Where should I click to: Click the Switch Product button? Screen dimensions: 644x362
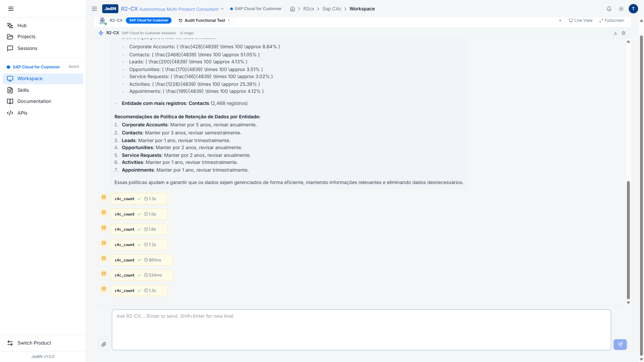(x=34, y=343)
